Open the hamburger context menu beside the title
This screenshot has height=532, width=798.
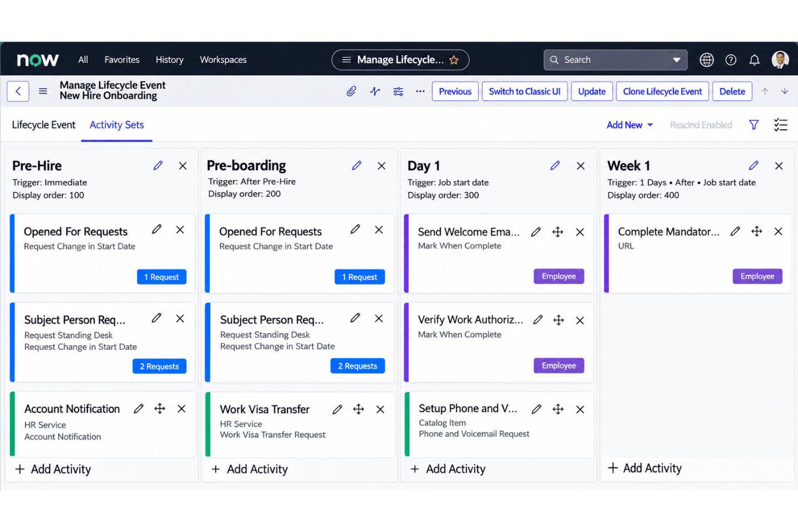pyautogui.click(x=43, y=91)
